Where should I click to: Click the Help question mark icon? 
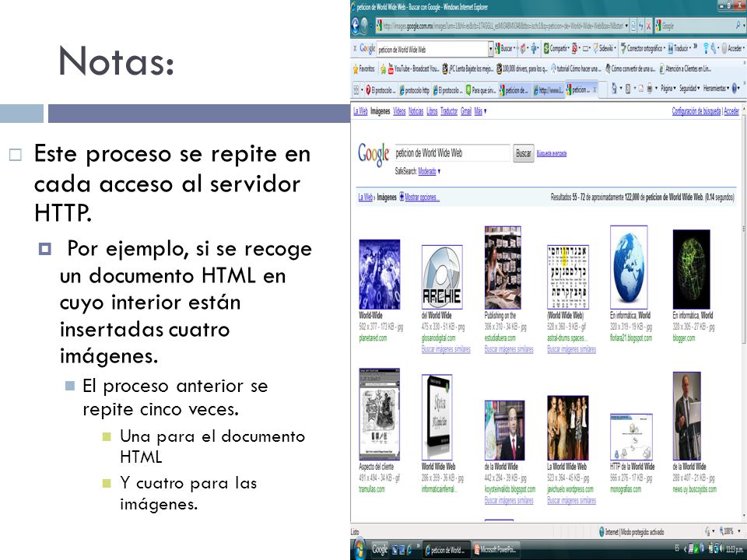pos(735,89)
